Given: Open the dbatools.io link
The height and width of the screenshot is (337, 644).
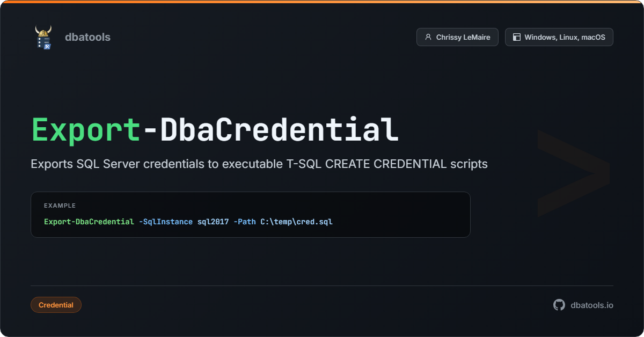Looking at the screenshot, I should tap(592, 305).
